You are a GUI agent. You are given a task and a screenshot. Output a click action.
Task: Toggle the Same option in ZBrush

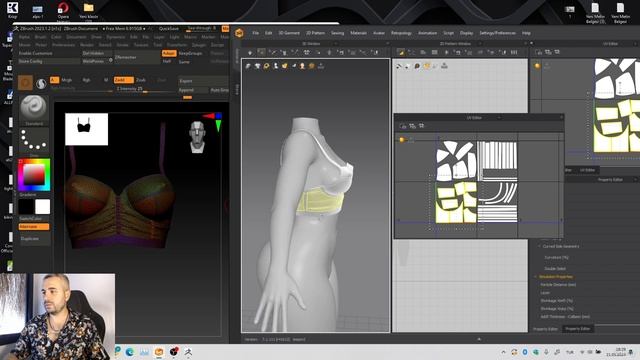pos(184,62)
